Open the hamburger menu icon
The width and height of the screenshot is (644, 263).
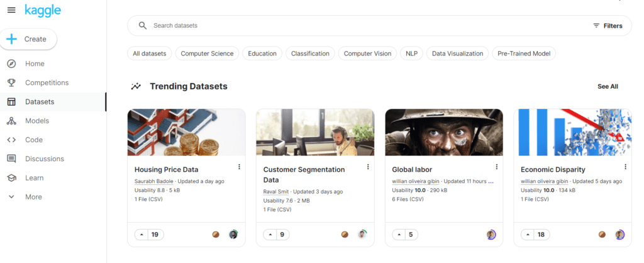coord(11,10)
